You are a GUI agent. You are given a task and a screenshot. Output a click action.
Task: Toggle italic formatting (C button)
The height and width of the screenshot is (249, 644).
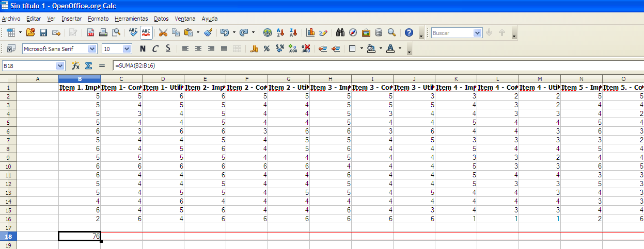coord(155,49)
